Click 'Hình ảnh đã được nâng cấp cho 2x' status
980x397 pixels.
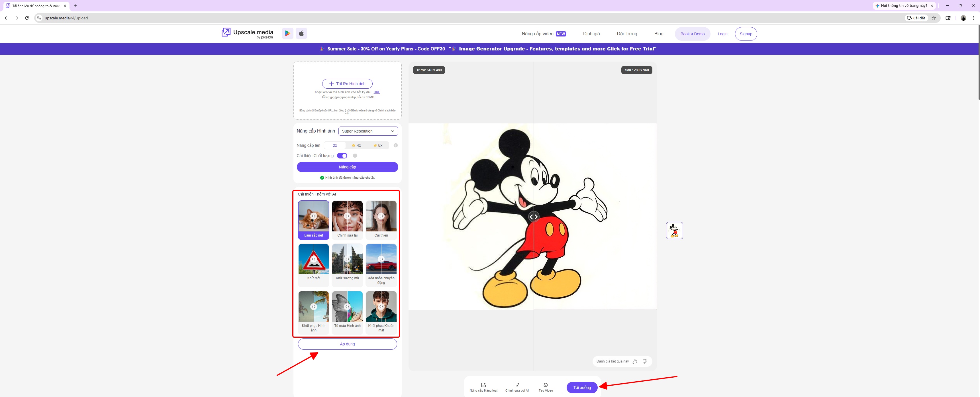click(x=347, y=178)
